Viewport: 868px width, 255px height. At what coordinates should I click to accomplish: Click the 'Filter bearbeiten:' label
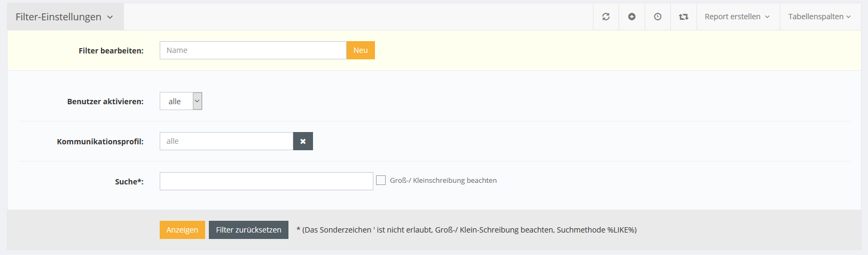tap(111, 51)
